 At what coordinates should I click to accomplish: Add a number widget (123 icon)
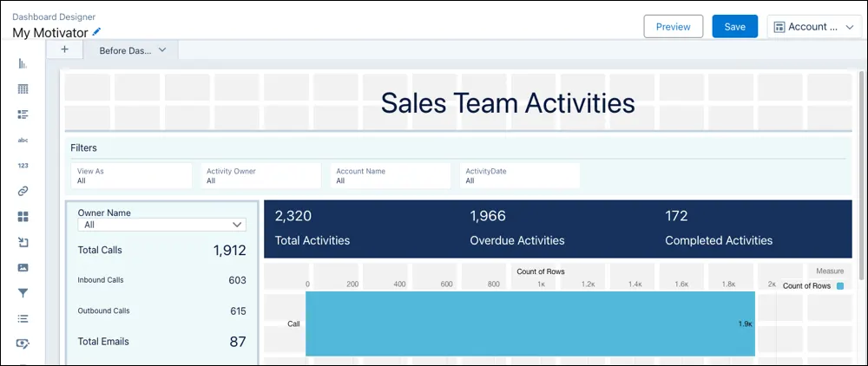tap(23, 166)
